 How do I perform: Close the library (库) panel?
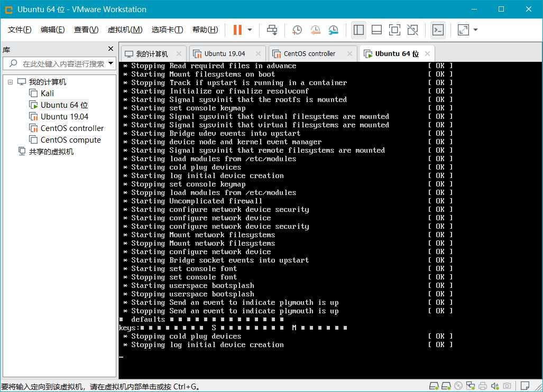(111, 49)
